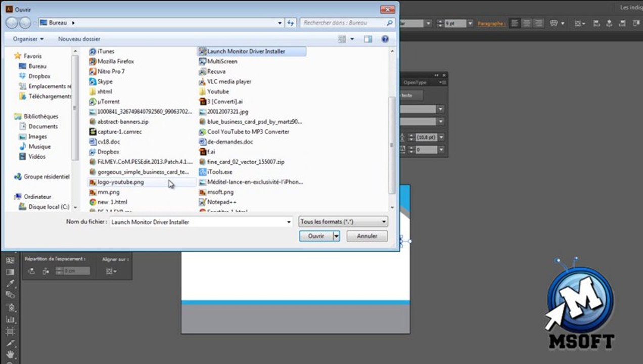Select the Hand tool
The image size is (643, 364).
[10, 354]
